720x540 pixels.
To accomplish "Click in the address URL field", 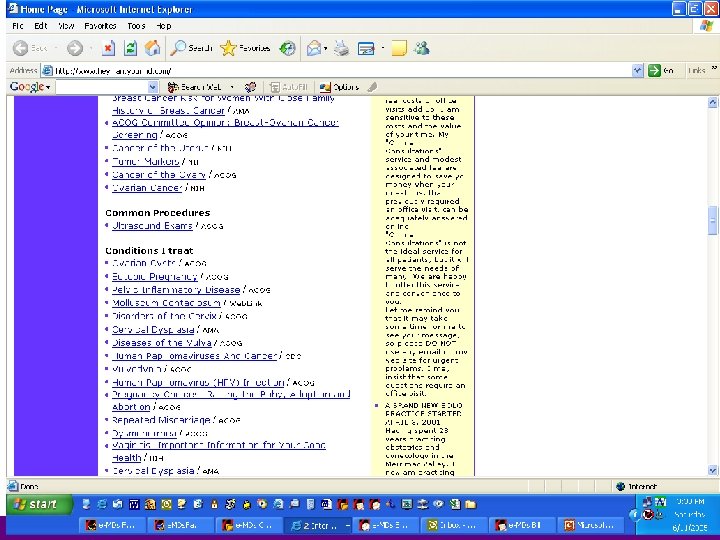I will click(x=342, y=71).
